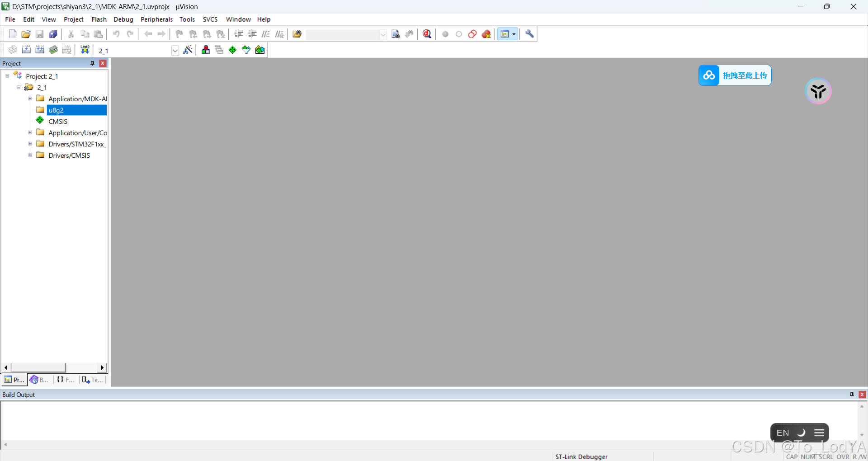Click the Paste clipboard icon
This screenshot has width=868, height=461.
(98, 34)
